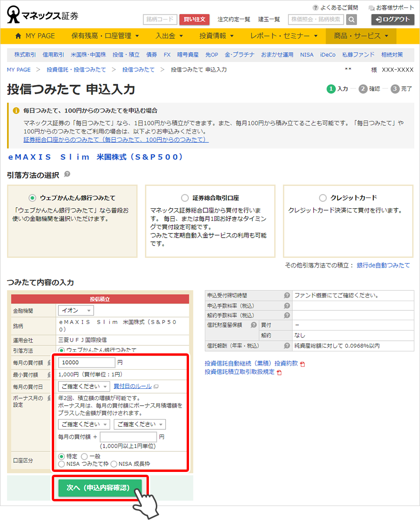Open the 金融機関 dropdown showing イオン
This screenshot has width=420, height=520.
(76, 310)
